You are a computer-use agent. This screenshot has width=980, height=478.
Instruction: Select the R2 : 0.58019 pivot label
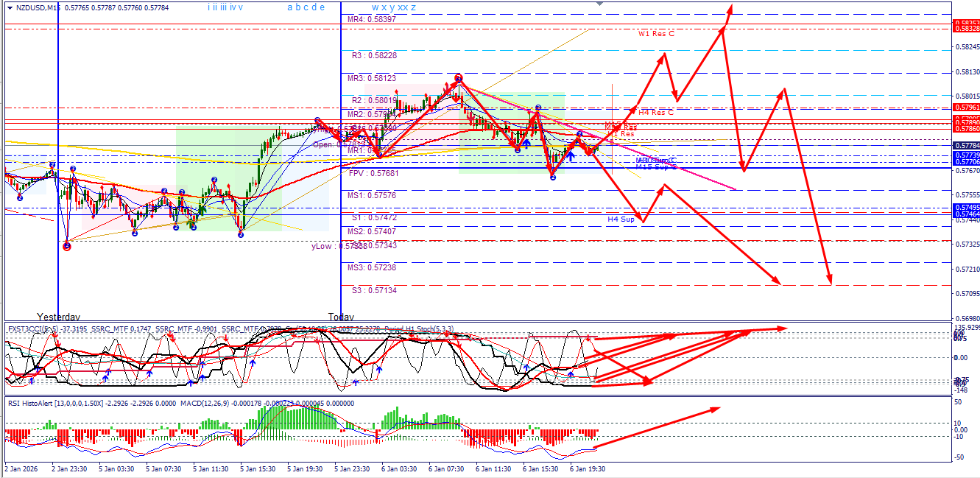click(x=375, y=100)
